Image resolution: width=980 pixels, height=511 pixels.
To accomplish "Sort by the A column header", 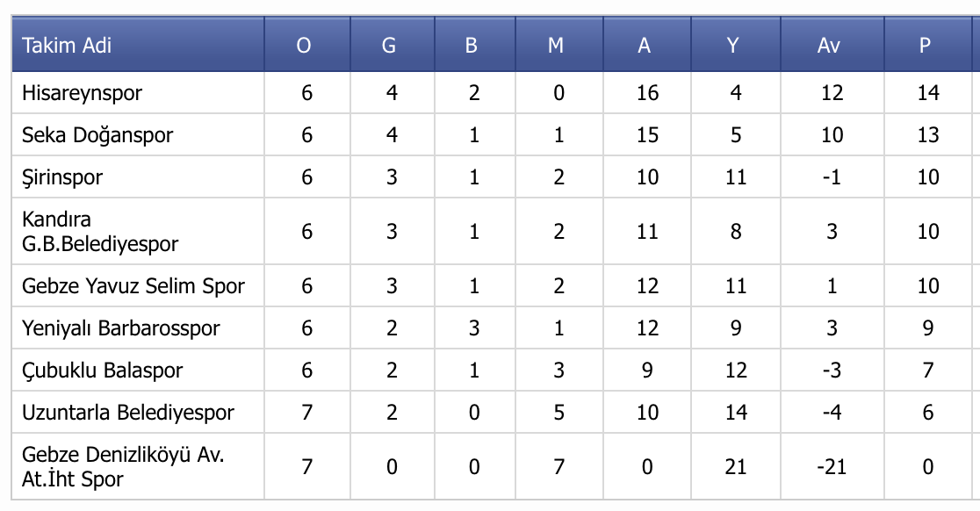I will pyautogui.click(x=645, y=46).
